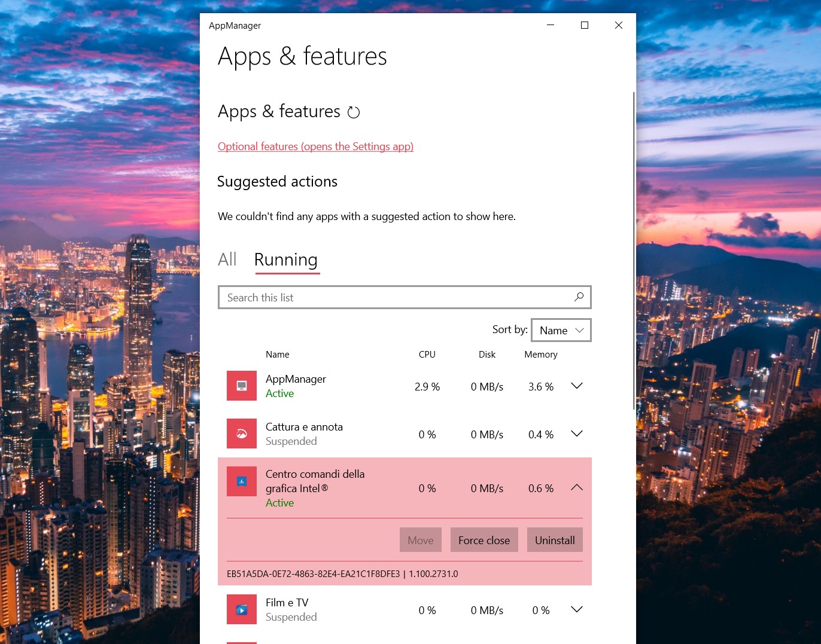This screenshot has height=644, width=821.
Task: Click the Memory column header
Action: [x=541, y=355]
